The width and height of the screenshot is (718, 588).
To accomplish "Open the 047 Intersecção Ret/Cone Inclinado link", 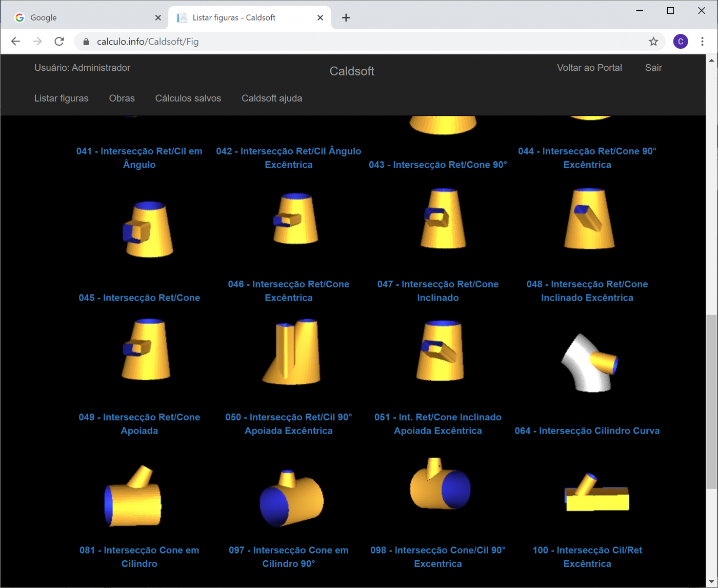I will [x=437, y=291].
